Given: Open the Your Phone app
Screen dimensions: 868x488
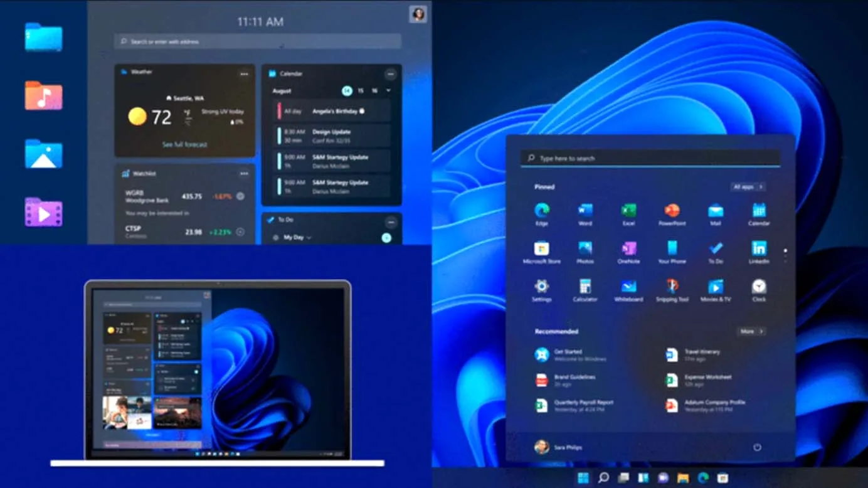Looking at the screenshot, I should click(x=672, y=252).
